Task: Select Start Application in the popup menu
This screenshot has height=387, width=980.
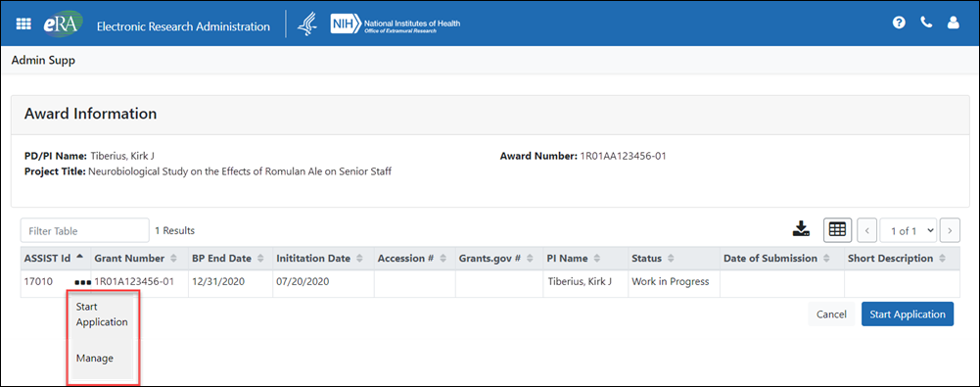Action: (x=102, y=314)
